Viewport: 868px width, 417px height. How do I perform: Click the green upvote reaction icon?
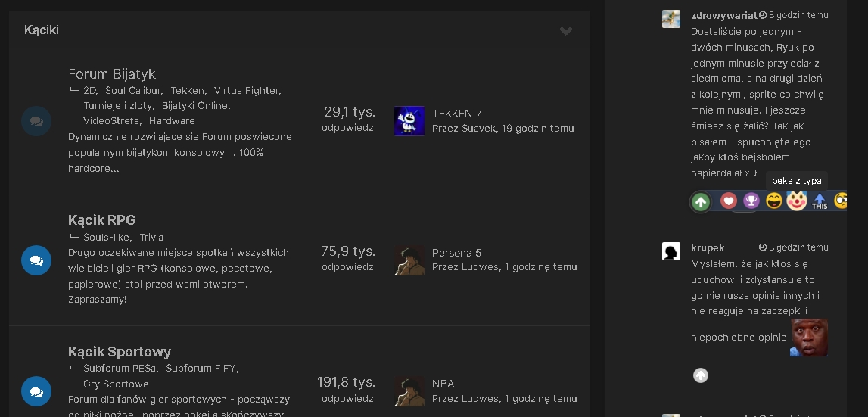click(701, 201)
